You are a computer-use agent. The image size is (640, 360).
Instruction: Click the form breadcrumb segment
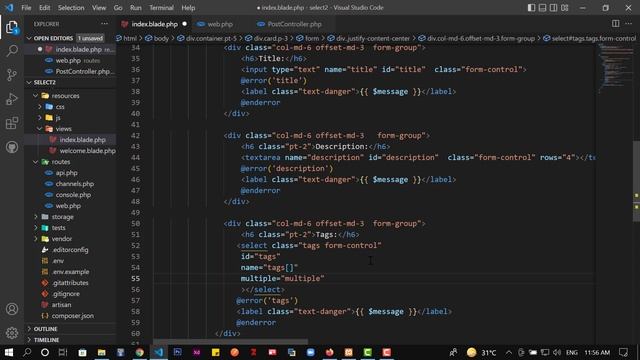[312, 38]
